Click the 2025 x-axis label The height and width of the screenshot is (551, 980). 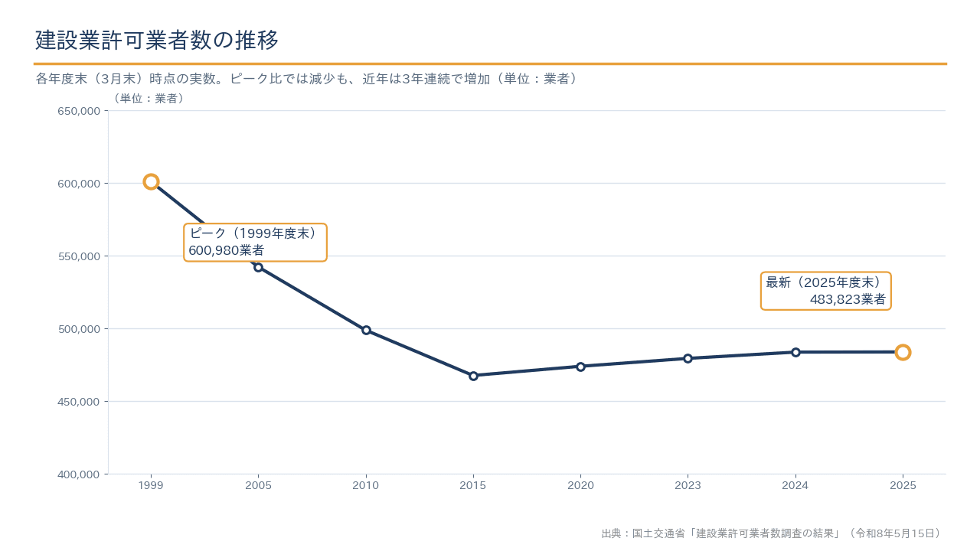[x=903, y=485]
